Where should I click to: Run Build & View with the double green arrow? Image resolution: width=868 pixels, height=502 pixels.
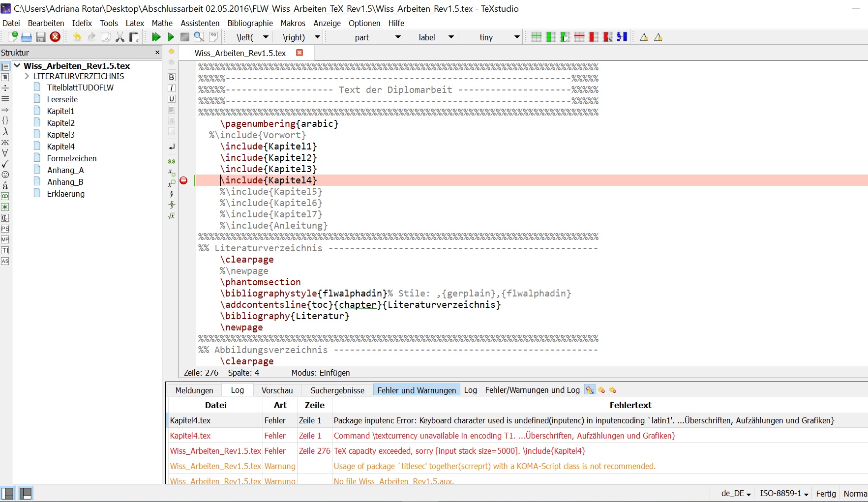pyautogui.click(x=156, y=37)
